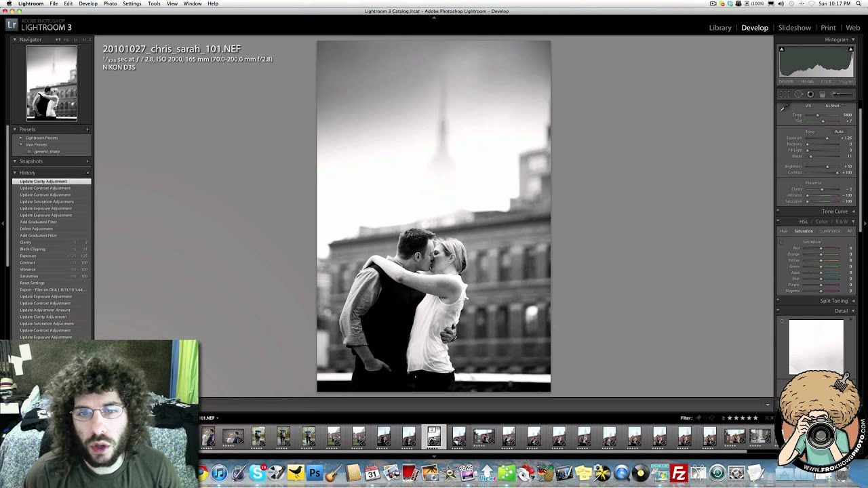Apply the general_sharp user preset
The image size is (868, 488).
tap(47, 151)
